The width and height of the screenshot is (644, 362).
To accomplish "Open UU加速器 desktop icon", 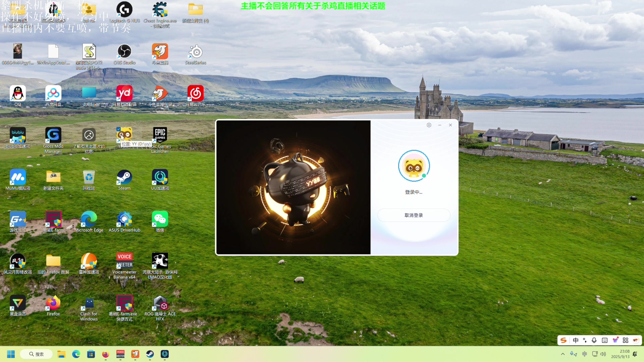I will 160,180.
